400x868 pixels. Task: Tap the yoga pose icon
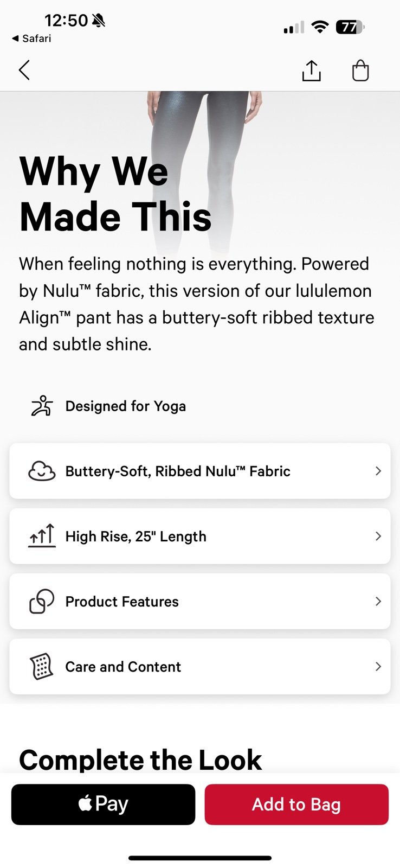click(x=42, y=406)
